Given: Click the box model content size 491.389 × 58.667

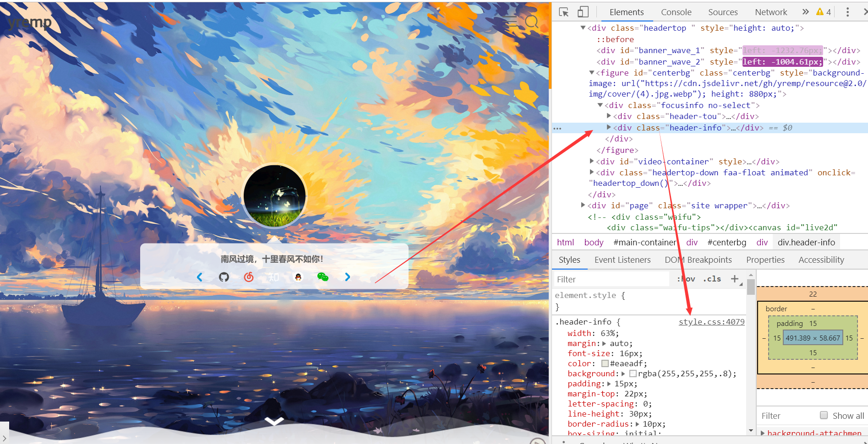Looking at the screenshot, I should click(x=813, y=338).
